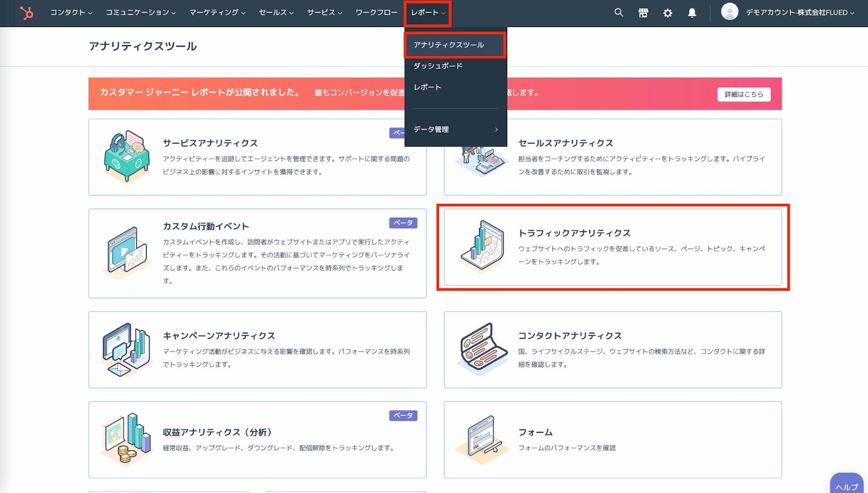This screenshot has width=868, height=493.
Task: Expand the コミュニケーション nav dropdown
Action: coord(141,12)
